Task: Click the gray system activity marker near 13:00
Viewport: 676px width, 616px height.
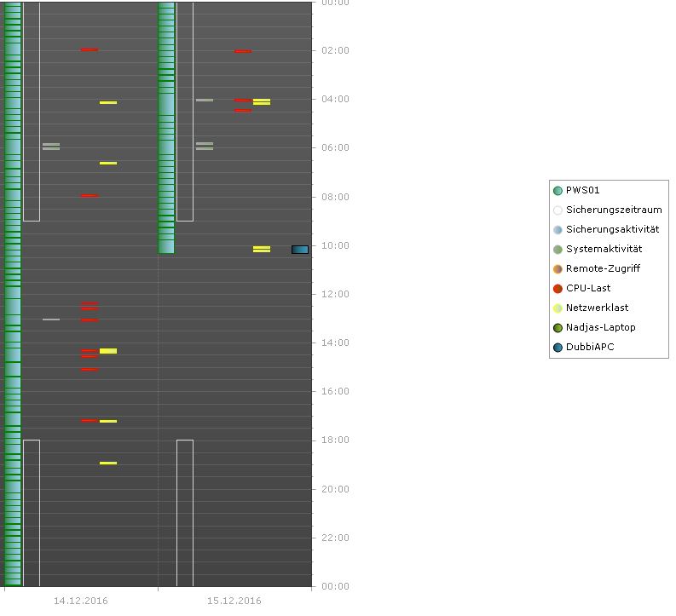Action: pyautogui.click(x=51, y=320)
